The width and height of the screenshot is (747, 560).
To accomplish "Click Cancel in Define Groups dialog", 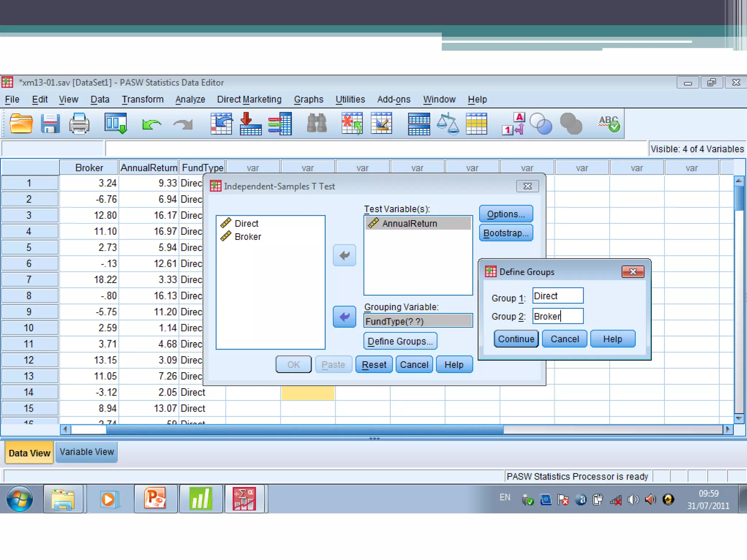I will click(x=565, y=339).
